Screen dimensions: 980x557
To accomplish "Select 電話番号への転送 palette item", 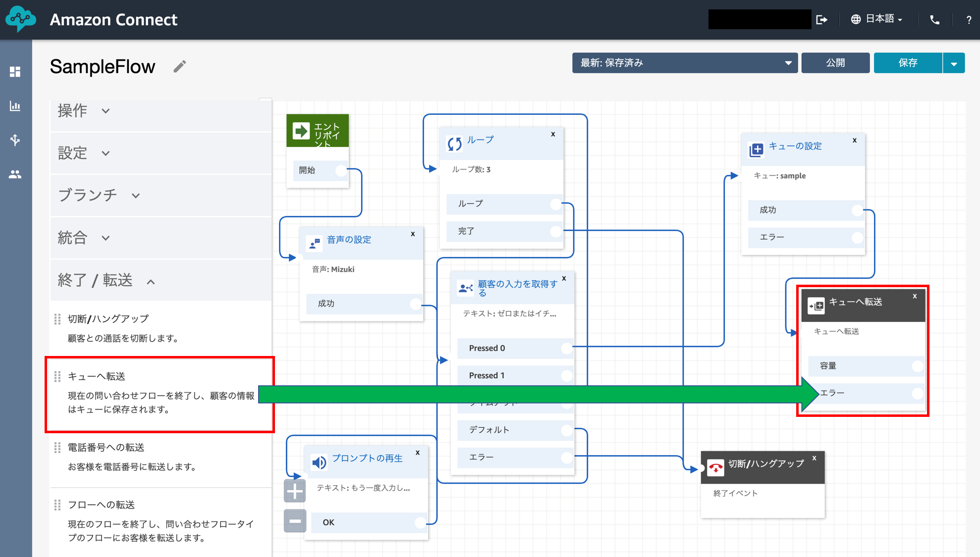I will 161,457.
